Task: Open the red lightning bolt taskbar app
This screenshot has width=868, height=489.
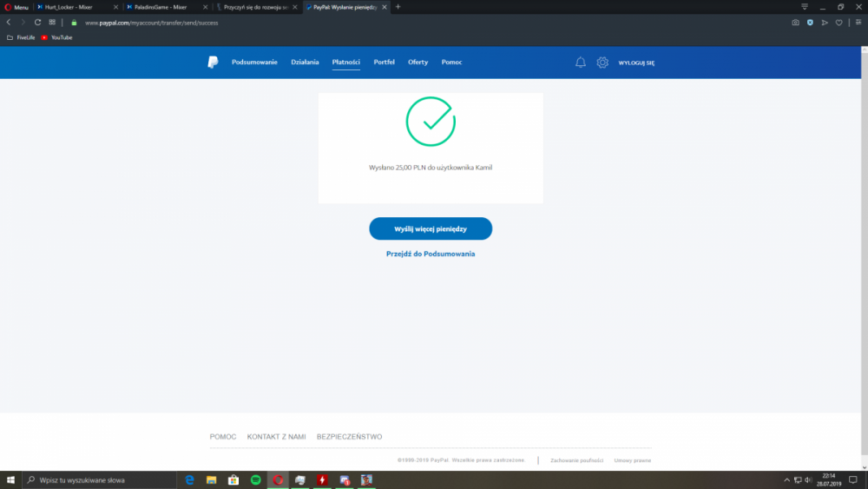Action: tap(322, 480)
